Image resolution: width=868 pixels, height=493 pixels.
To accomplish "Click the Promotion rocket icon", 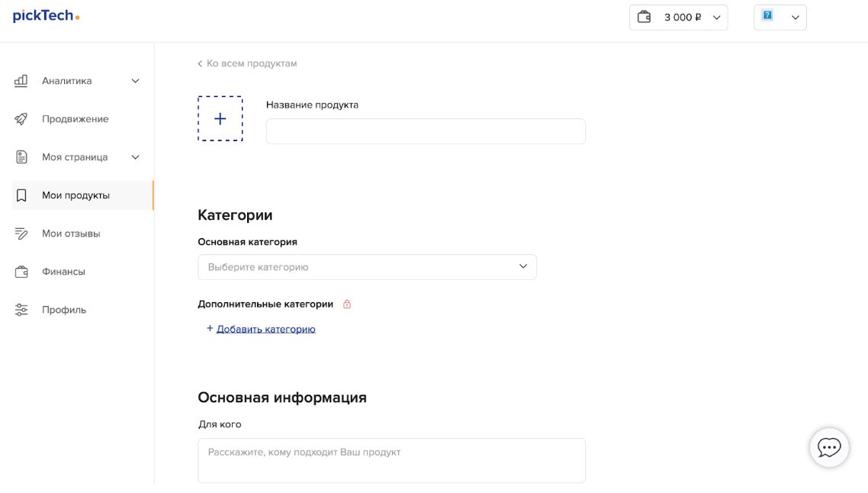I will 21,119.
